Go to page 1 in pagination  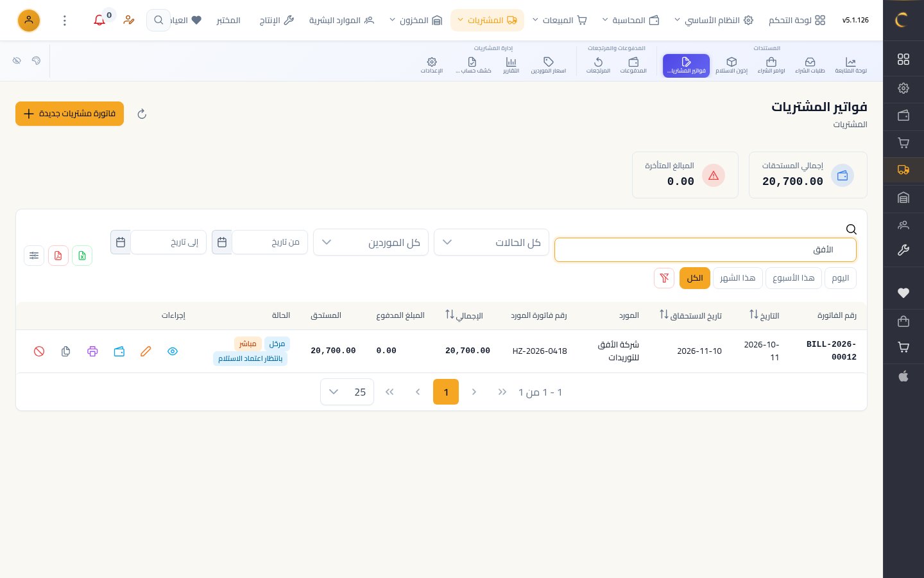click(446, 392)
